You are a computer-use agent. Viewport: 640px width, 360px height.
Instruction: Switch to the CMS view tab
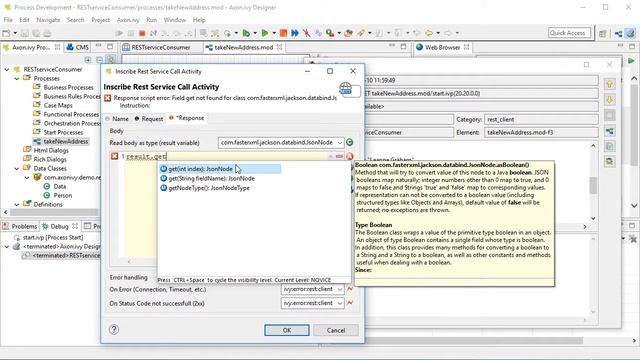tap(78, 47)
